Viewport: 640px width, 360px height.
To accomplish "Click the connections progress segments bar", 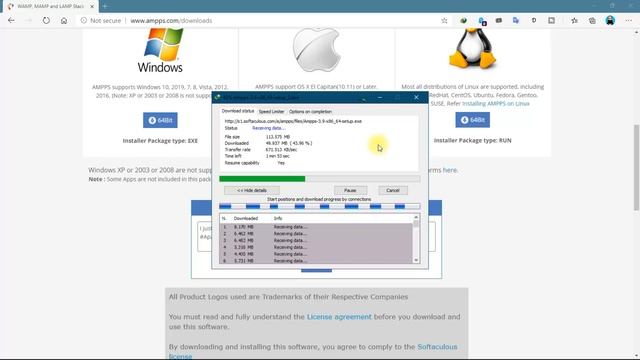I will [320, 207].
